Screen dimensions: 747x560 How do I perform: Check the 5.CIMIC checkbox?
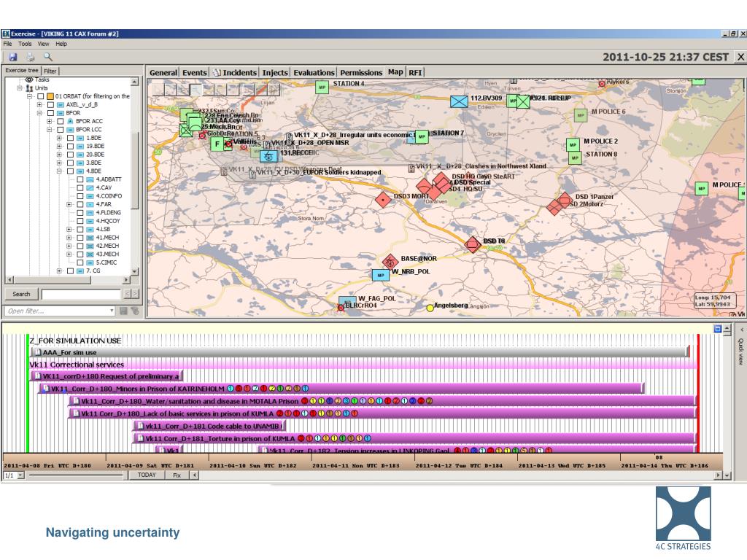click(80, 262)
